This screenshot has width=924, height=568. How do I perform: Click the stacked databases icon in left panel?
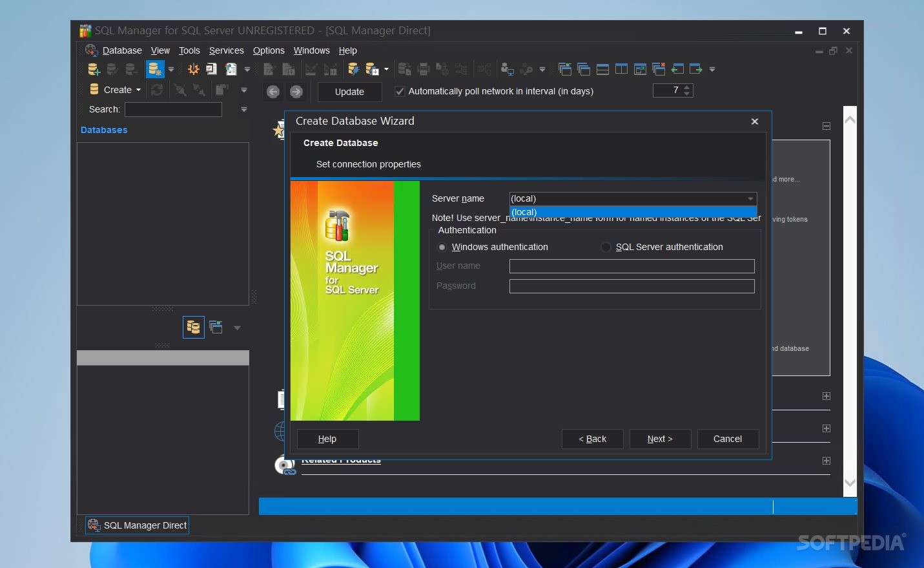[194, 328]
